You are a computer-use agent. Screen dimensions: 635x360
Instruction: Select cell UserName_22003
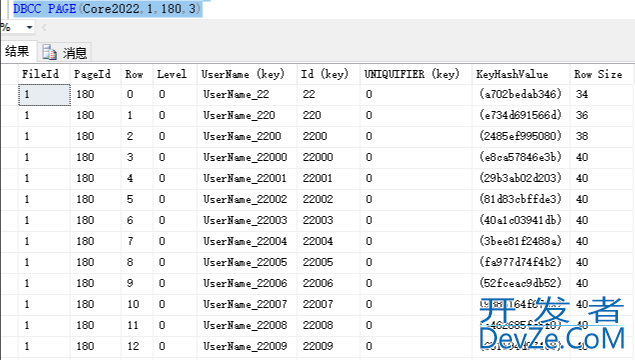(x=247, y=221)
